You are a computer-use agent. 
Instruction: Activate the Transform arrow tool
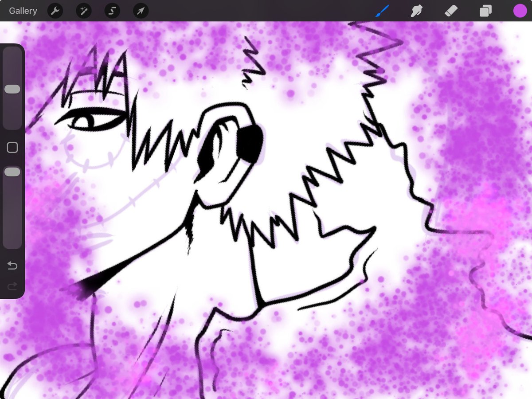[x=141, y=11]
